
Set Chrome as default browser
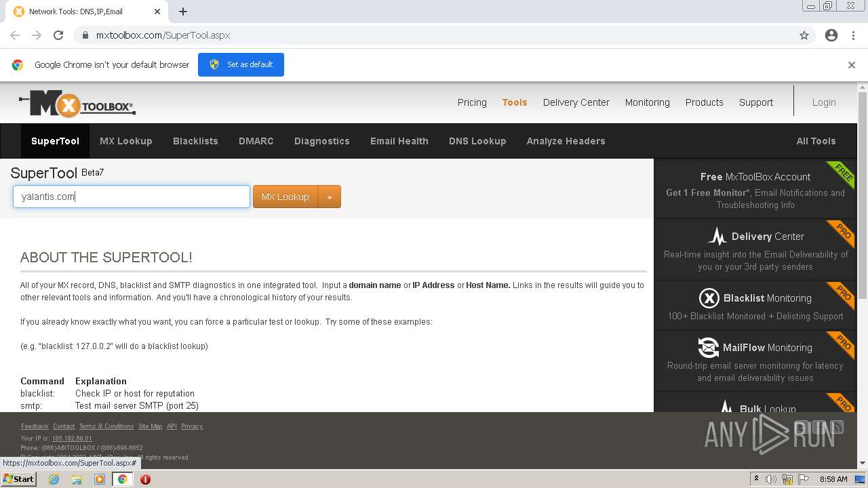[x=241, y=64]
